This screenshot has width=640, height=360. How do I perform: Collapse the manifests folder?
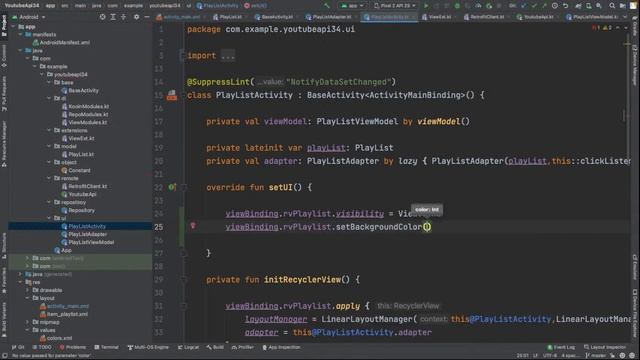[20, 35]
